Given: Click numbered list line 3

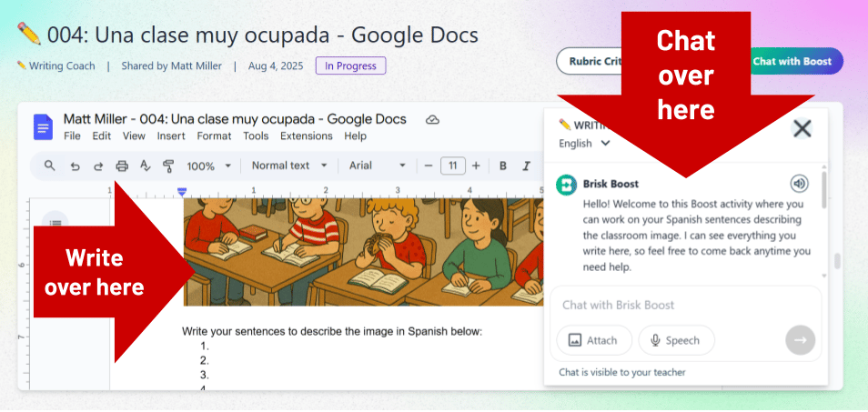Looking at the screenshot, I should (x=205, y=375).
